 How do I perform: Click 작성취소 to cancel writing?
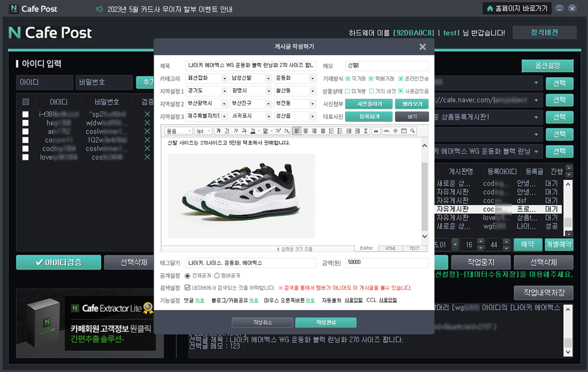point(262,322)
